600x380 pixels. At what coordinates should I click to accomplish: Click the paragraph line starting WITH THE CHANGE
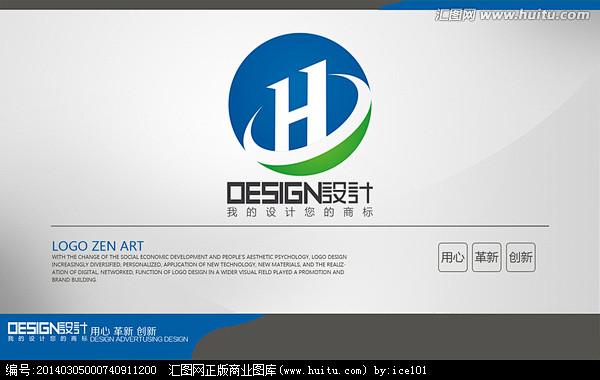(x=199, y=257)
